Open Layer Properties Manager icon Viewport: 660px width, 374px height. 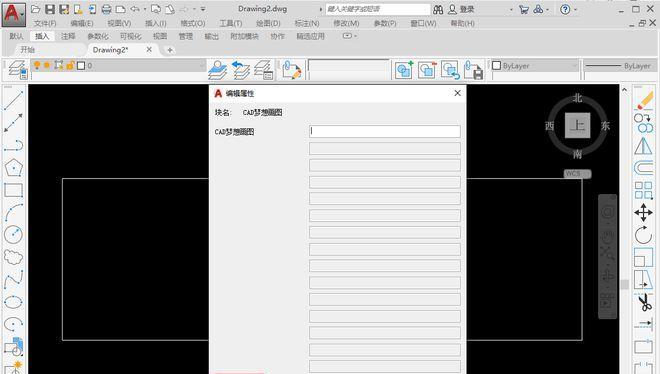pyautogui.click(x=17, y=69)
